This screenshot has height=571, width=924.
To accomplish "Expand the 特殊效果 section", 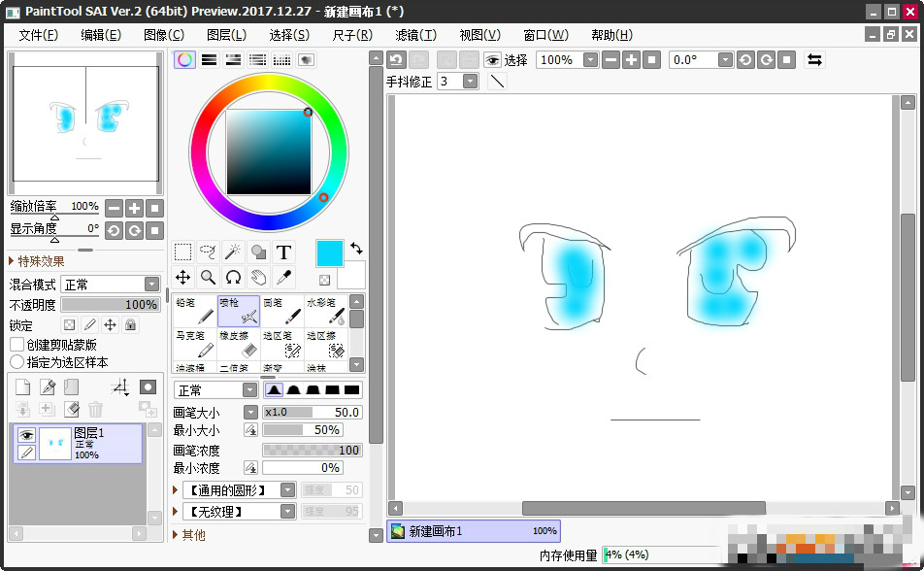I will (37, 261).
